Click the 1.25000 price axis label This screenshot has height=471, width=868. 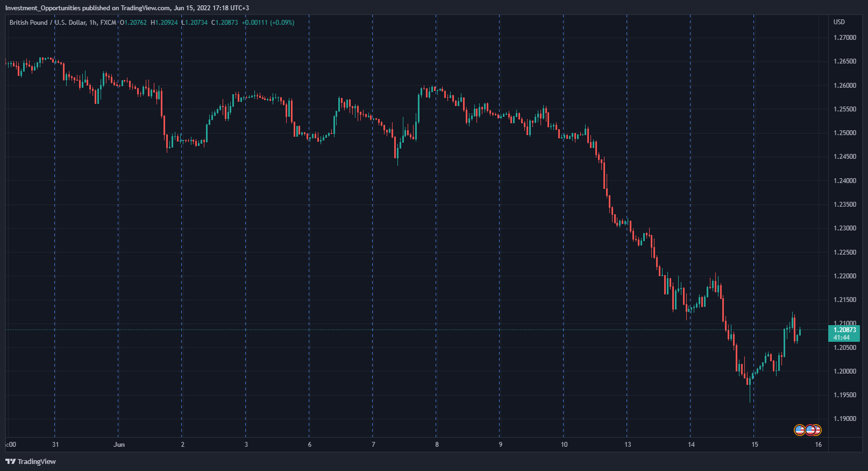click(845, 133)
